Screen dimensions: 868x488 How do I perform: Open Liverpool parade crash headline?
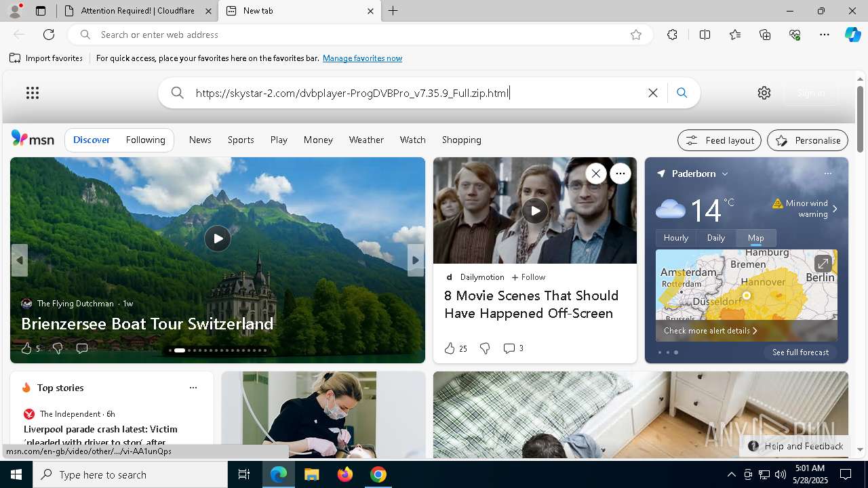tap(102, 435)
